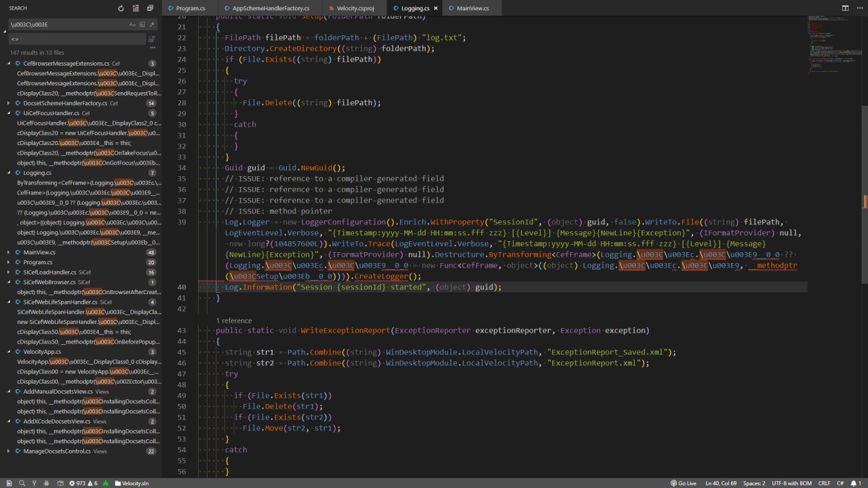Viewport: 868px width, 488px height.
Task: Expand MainView.cs search results
Action: pos(9,252)
